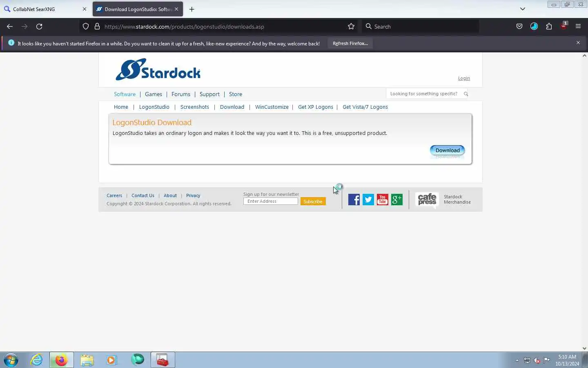
Task: Dismiss the Firefox refresh notification bar
Action: [578, 43]
